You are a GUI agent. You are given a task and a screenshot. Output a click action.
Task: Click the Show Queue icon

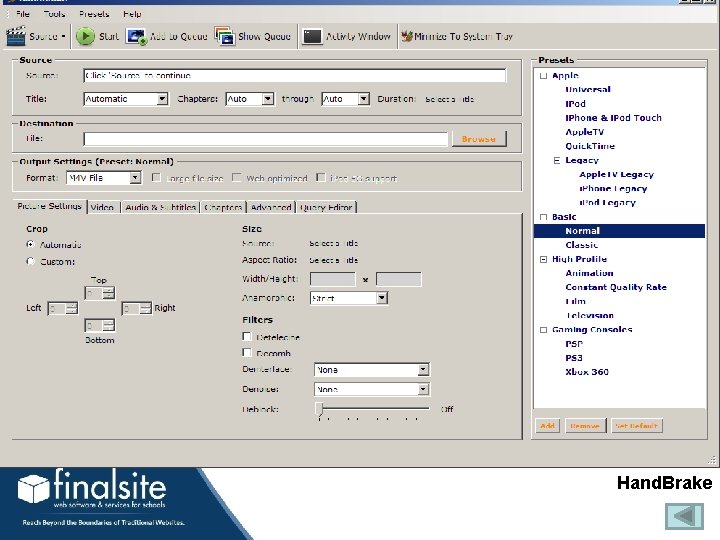coord(225,36)
